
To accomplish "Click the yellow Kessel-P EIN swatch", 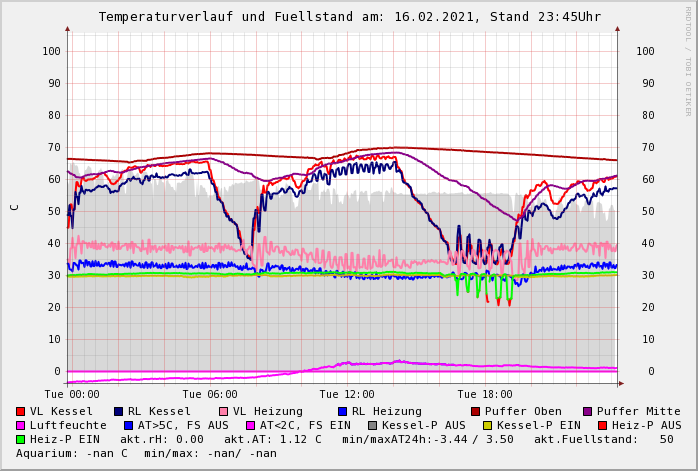I will click(x=488, y=425).
